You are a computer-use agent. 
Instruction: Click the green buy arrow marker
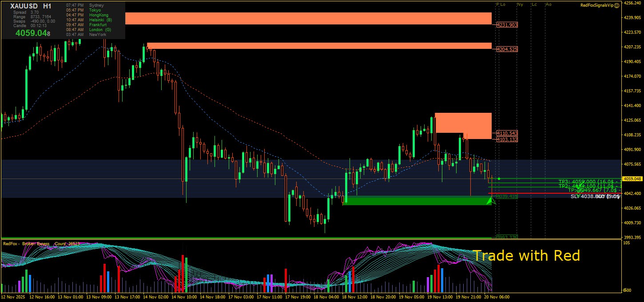pyautogui.click(x=490, y=201)
